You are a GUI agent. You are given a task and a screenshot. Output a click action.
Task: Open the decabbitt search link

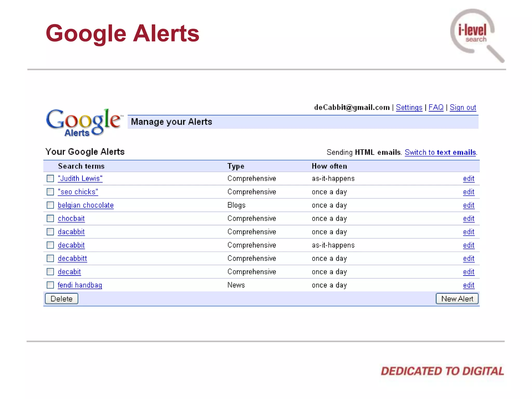coord(72,258)
